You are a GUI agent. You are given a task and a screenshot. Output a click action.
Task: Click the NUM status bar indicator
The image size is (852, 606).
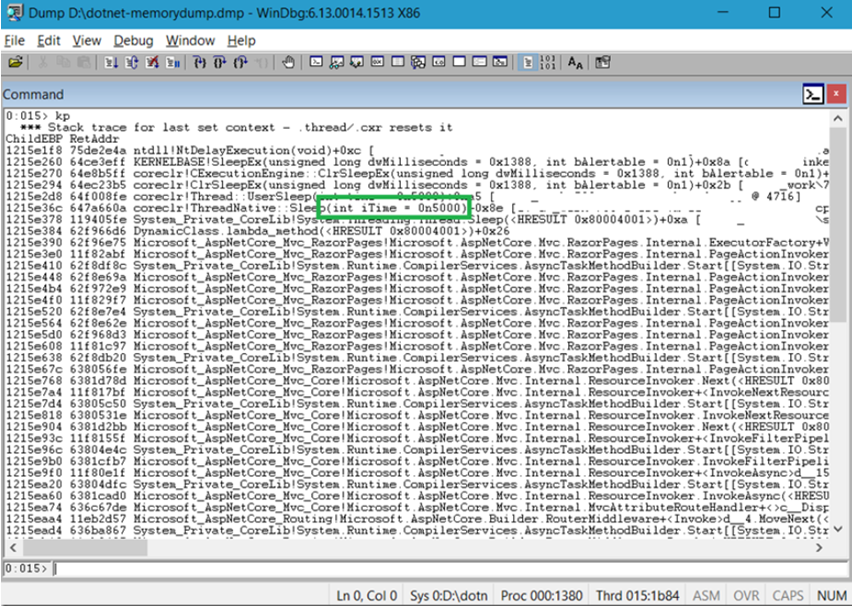coord(831,596)
